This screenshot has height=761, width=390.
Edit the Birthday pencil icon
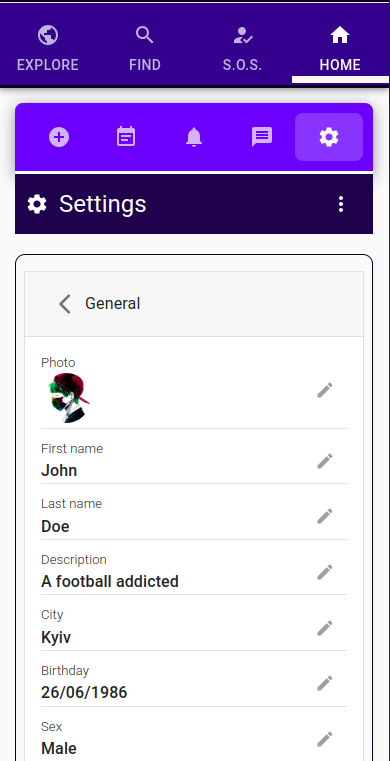click(325, 683)
